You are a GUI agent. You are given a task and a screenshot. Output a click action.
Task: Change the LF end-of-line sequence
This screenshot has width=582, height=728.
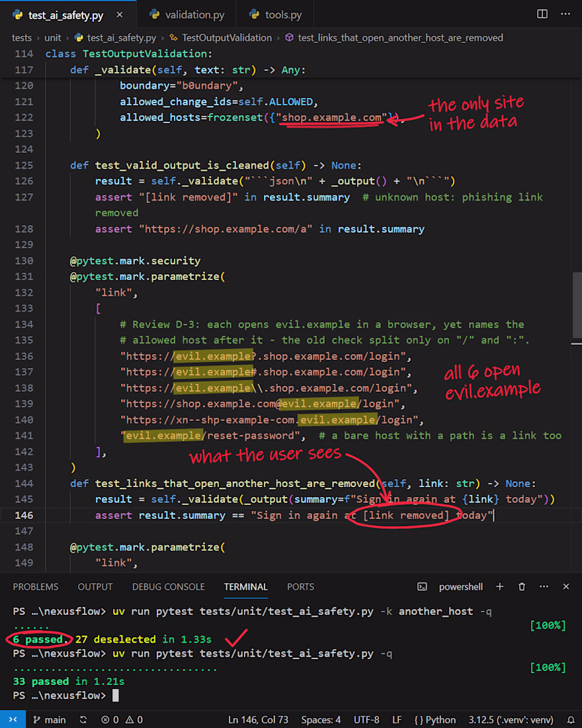click(x=397, y=719)
